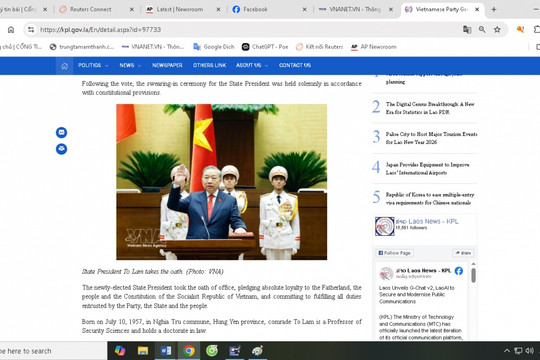The height and width of the screenshot is (360, 540).
Task: Click the Laos News - KPL page logo
Action: tap(384, 226)
